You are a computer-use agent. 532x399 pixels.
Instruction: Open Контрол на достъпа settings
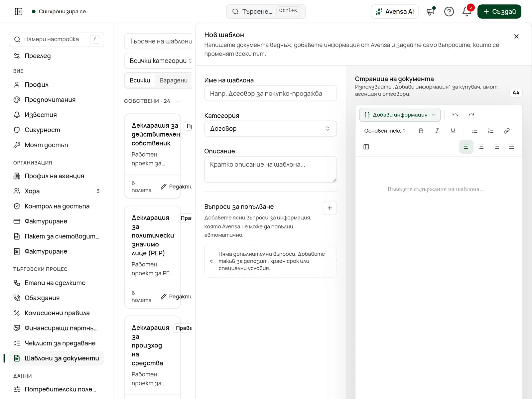[57, 206]
